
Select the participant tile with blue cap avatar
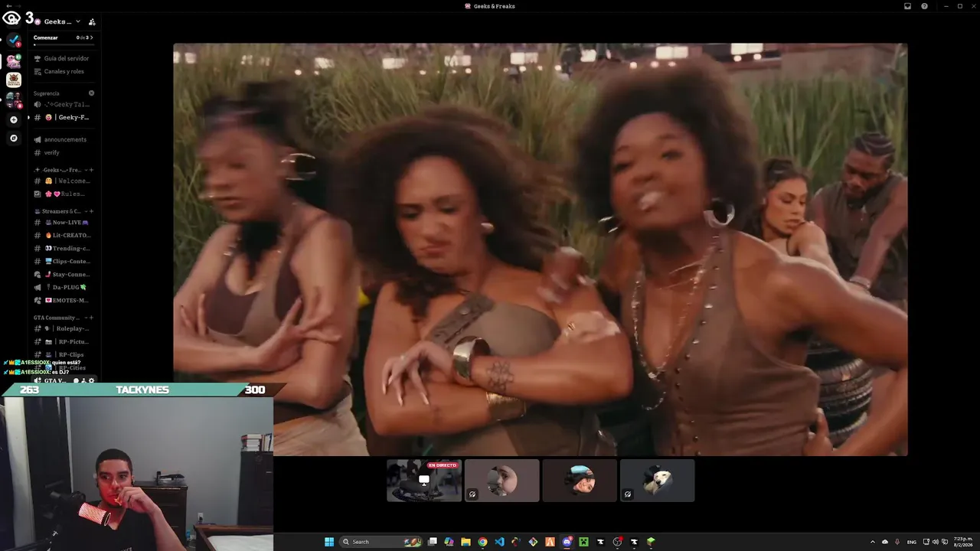tap(580, 481)
